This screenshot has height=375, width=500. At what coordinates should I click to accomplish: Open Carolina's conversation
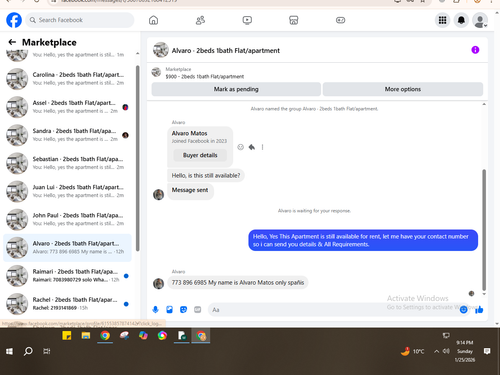click(68, 79)
